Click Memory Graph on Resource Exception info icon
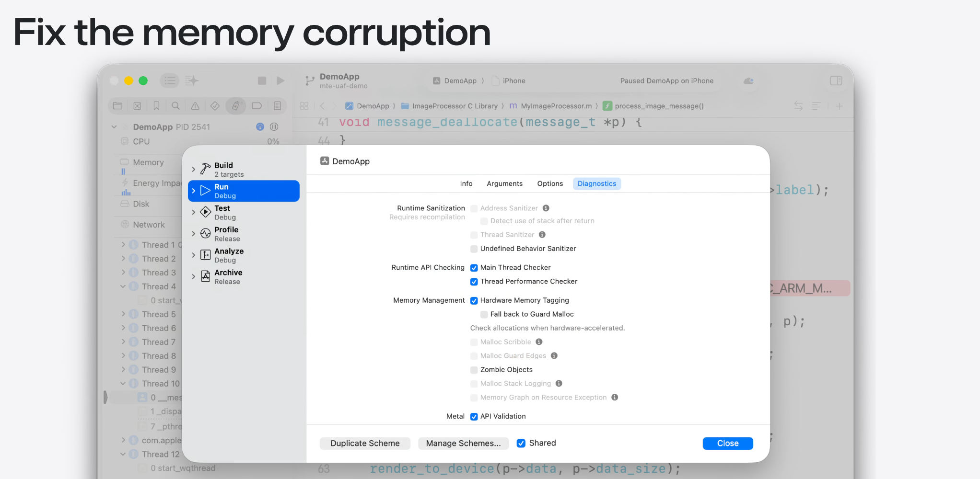 (615, 398)
